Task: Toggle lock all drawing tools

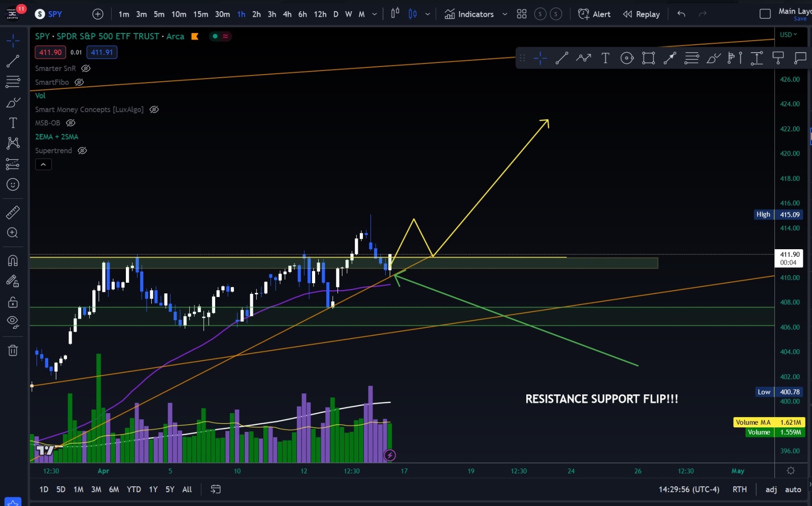Action: point(13,302)
